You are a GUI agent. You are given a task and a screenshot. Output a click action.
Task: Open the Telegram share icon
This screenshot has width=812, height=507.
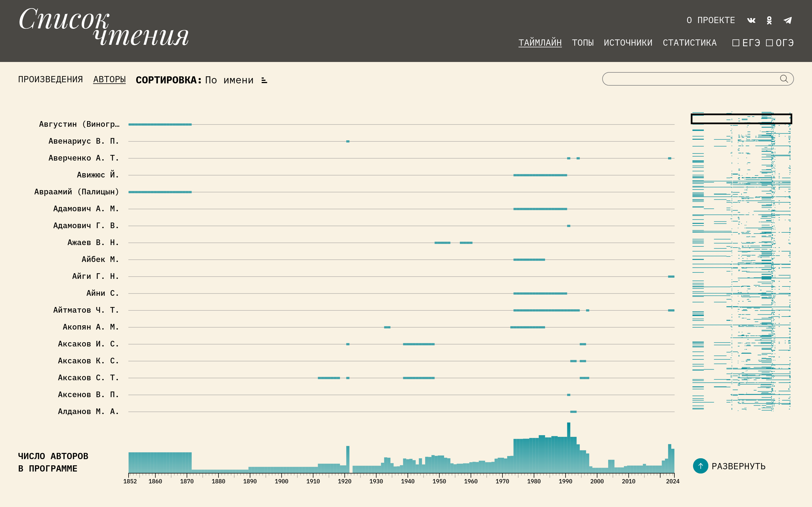pyautogui.click(x=787, y=21)
